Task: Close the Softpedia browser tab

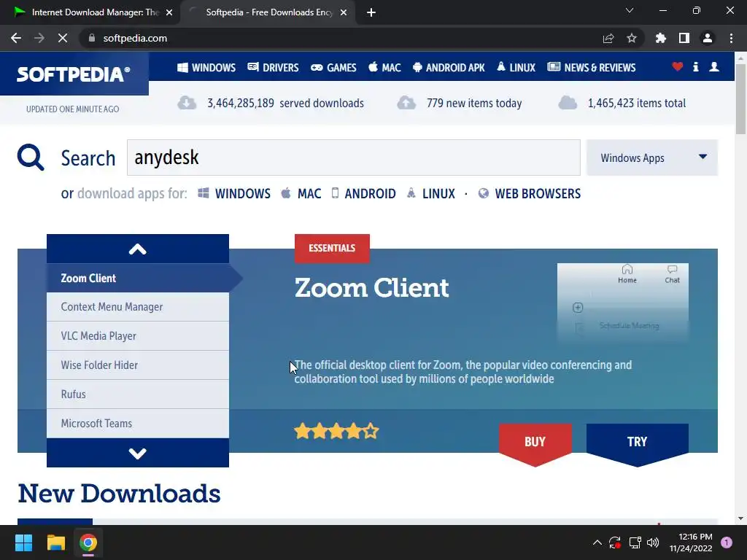Action: (344, 12)
